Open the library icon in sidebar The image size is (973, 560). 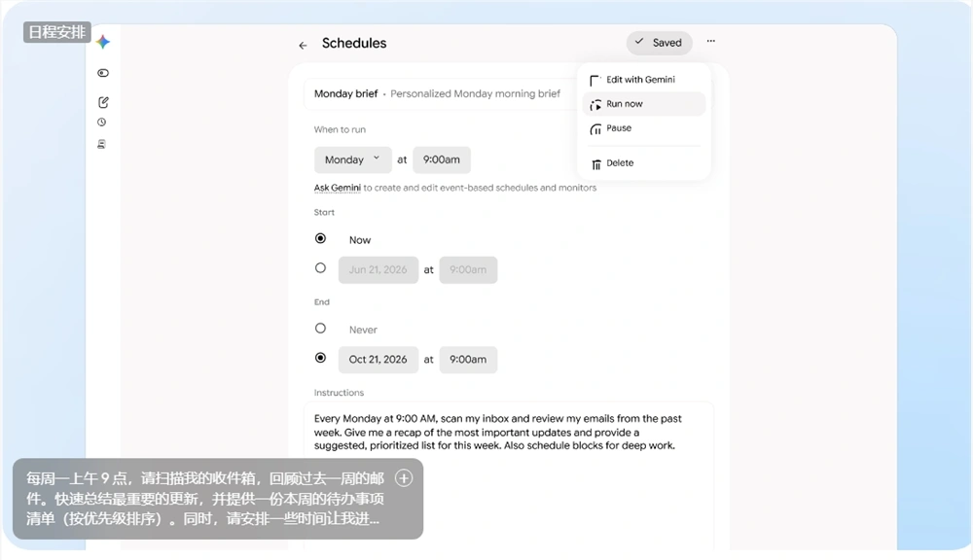(102, 144)
